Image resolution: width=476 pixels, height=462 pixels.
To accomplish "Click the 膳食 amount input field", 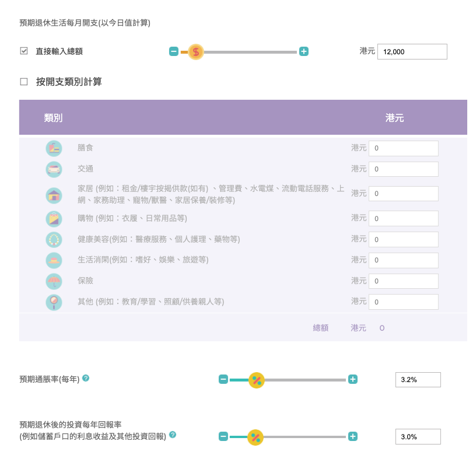I will pyautogui.click(x=403, y=148).
